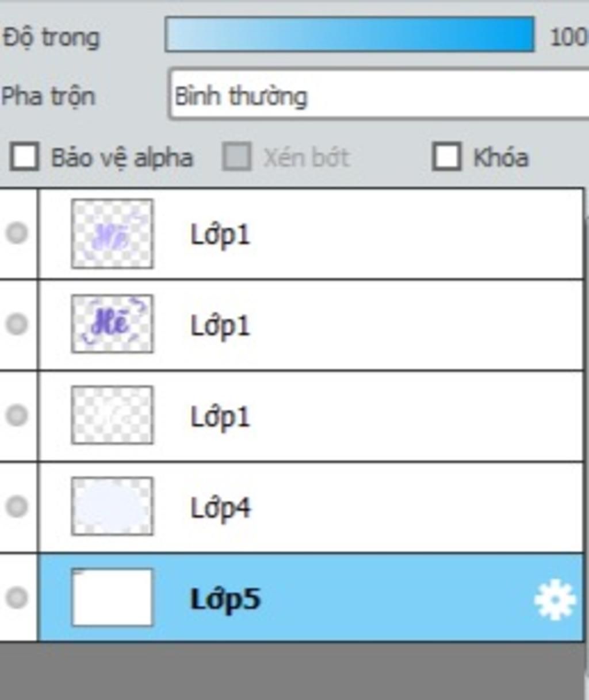Enable the Bảo vệ alpha checkbox
This screenshot has height=700, width=589.
pos(25,157)
